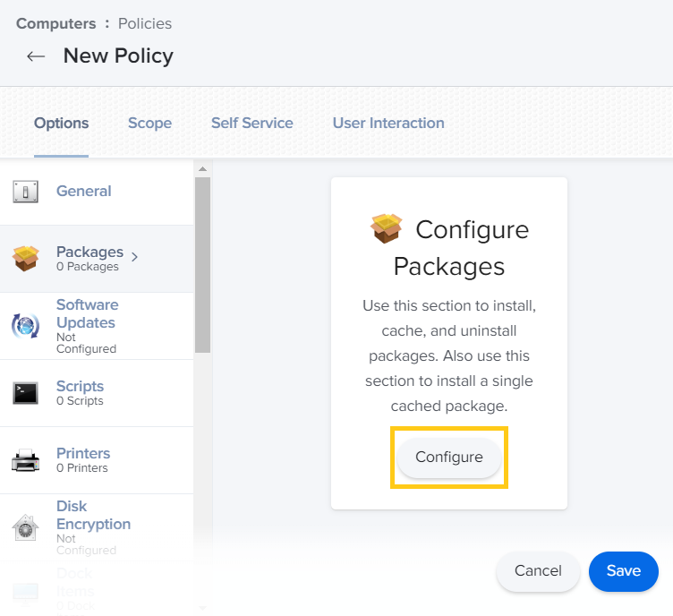This screenshot has width=673, height=616.
Task: Open the Self Service tab
Action: (251, 124)
